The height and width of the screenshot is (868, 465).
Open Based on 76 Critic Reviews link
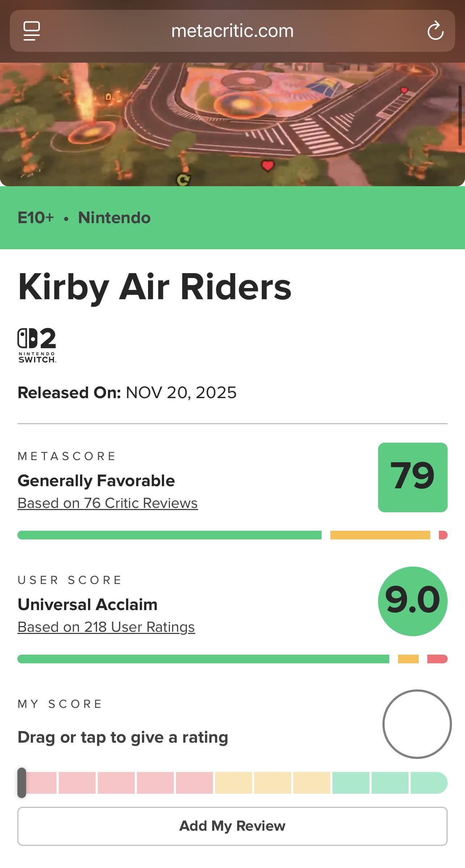click(x=108, y=503)
